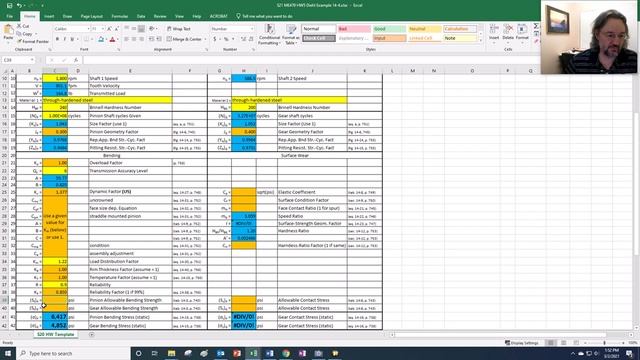Click the Windows Start button
The width and height of the screenshot is (640, 360).
pos(8,353)
